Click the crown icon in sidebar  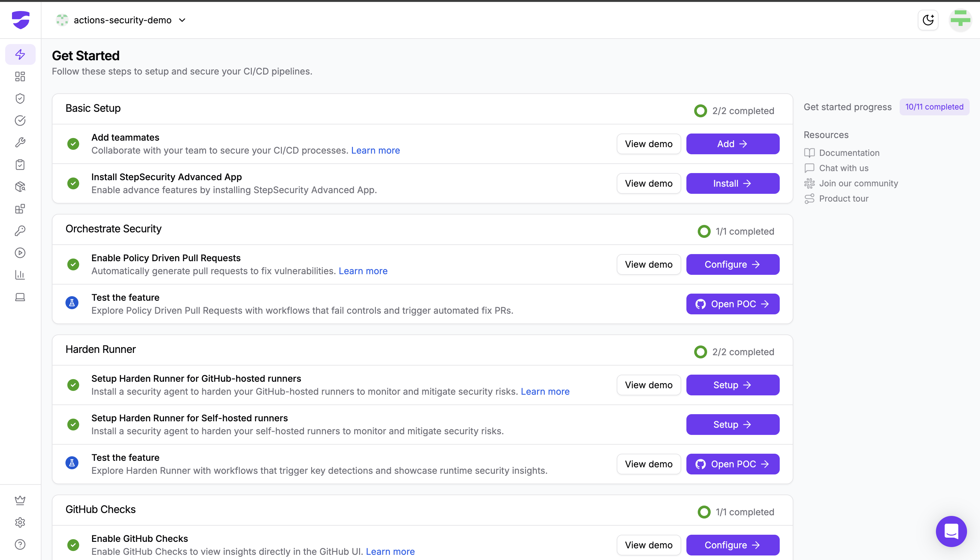tap(20, 500)
